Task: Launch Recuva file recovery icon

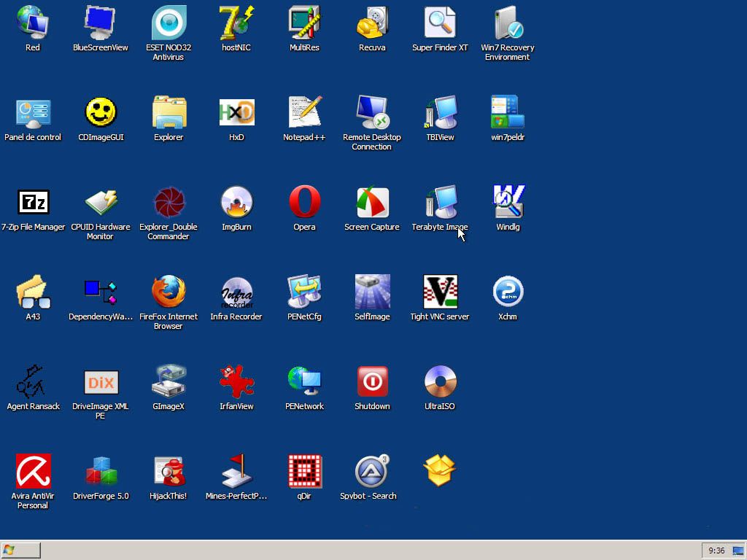Action: 372,23
